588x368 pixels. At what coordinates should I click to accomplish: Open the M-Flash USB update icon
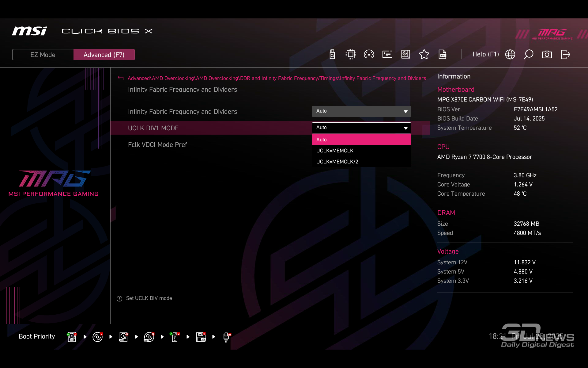(332, 55)
